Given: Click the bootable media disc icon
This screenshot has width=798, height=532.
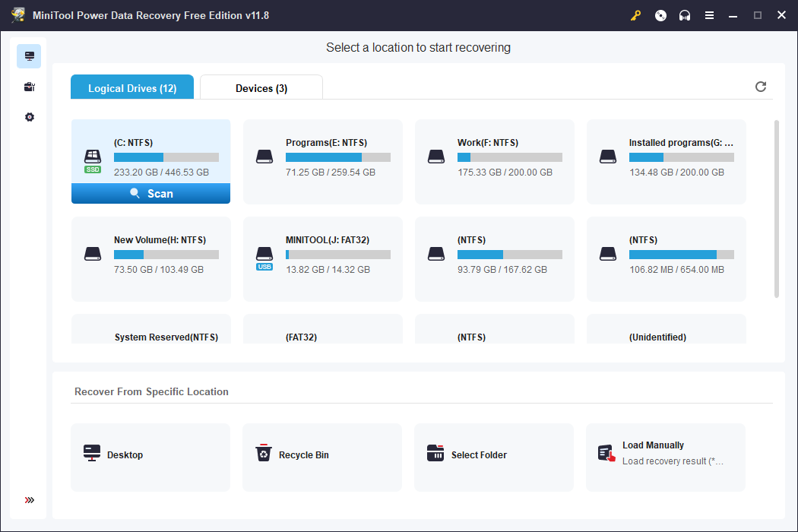Looking at the screenshot, I should tap(660, 15).
